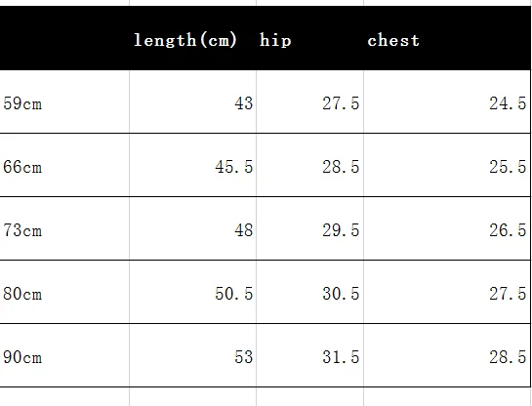The image size is (532, 406).
Task: Select hip value 27.5 in 59cm row
Action: [309, 101]
